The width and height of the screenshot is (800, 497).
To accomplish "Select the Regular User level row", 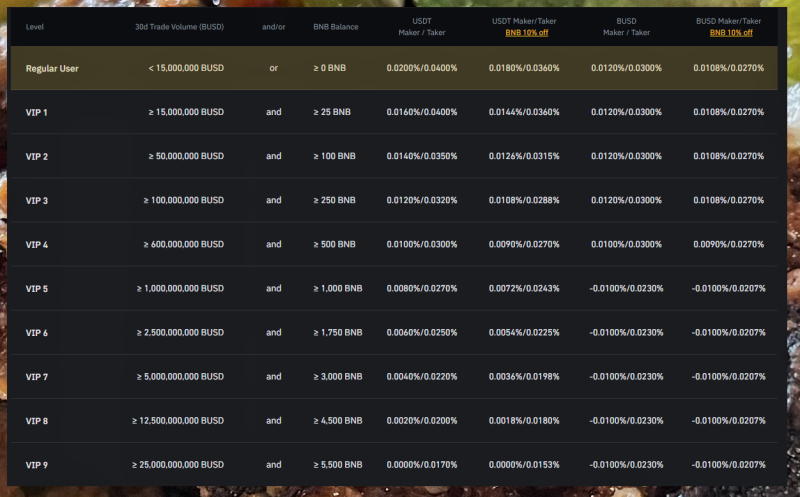I will coord(394,68).
